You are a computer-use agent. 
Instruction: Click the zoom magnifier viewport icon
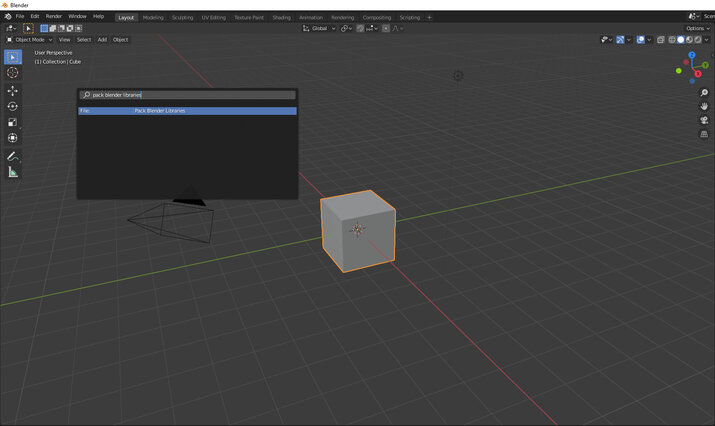click(704, 93)
